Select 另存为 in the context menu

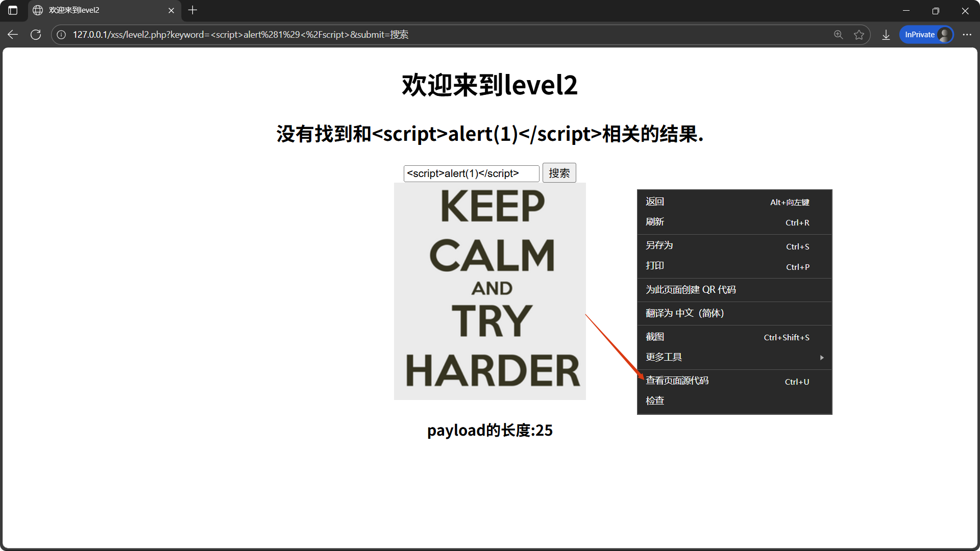tap(659, 245)
